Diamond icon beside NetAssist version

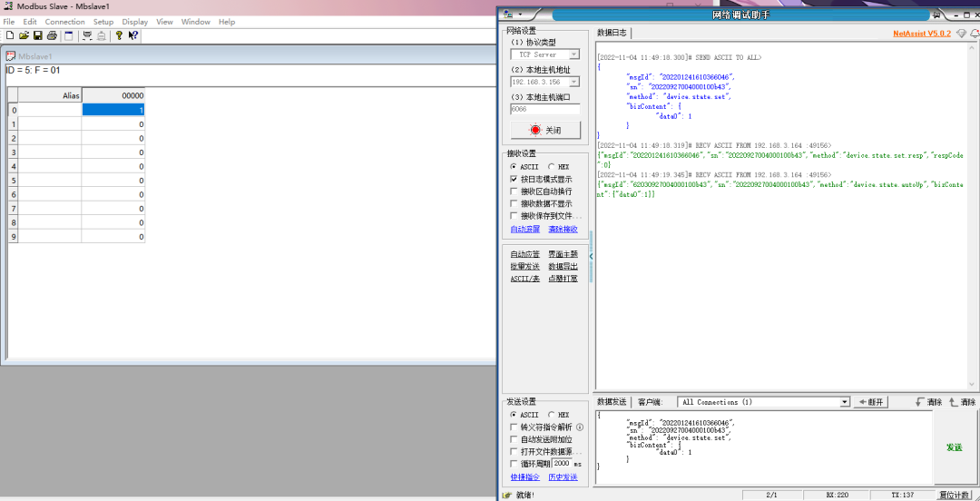pyautogui.click(x=961, y=34)
